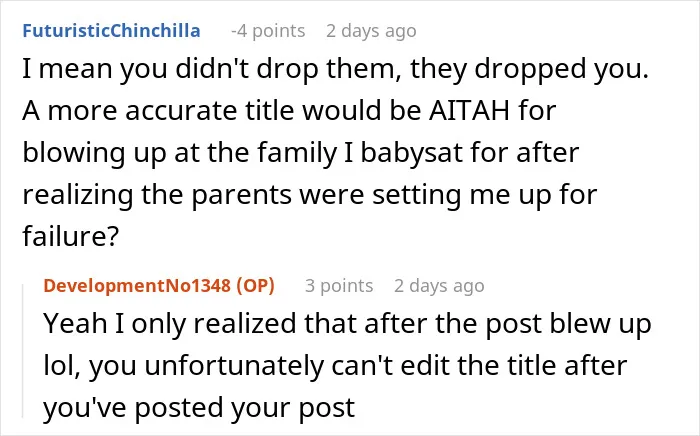The image size is (700, 436).
Task: Click the -4 points score
Action: pyautogui.click(x=268, y=31)
